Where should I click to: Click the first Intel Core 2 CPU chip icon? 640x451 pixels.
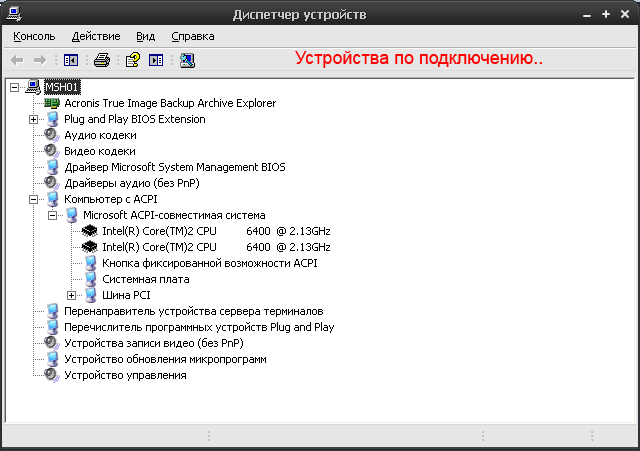coord(90,231)
